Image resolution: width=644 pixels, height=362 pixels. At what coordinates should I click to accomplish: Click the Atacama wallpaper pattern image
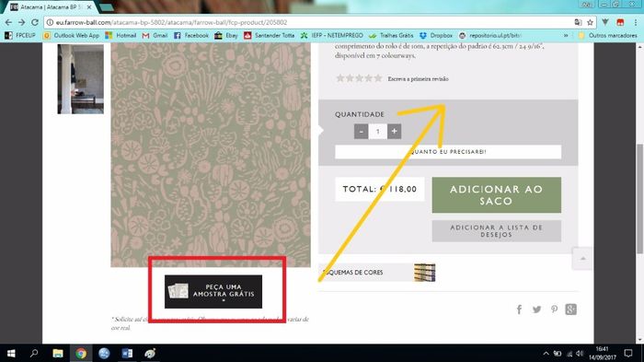click(x=211, y=155)
